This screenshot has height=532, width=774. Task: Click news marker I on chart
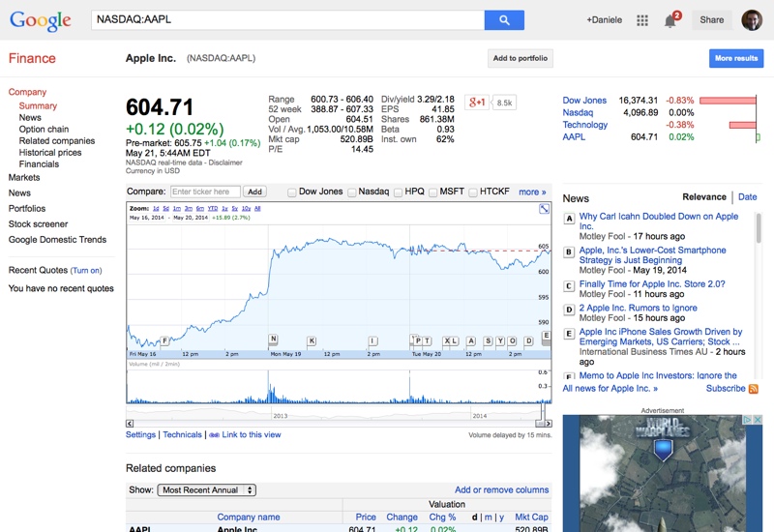pos(373,340)
